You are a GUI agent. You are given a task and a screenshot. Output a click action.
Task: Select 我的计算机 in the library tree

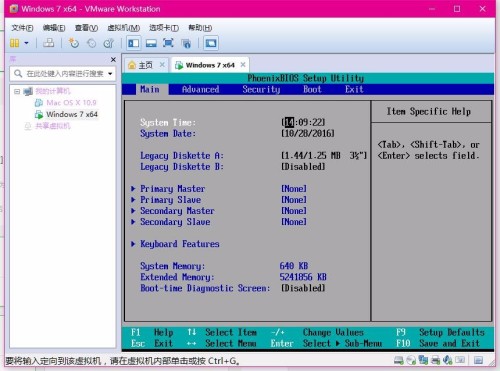53,91
